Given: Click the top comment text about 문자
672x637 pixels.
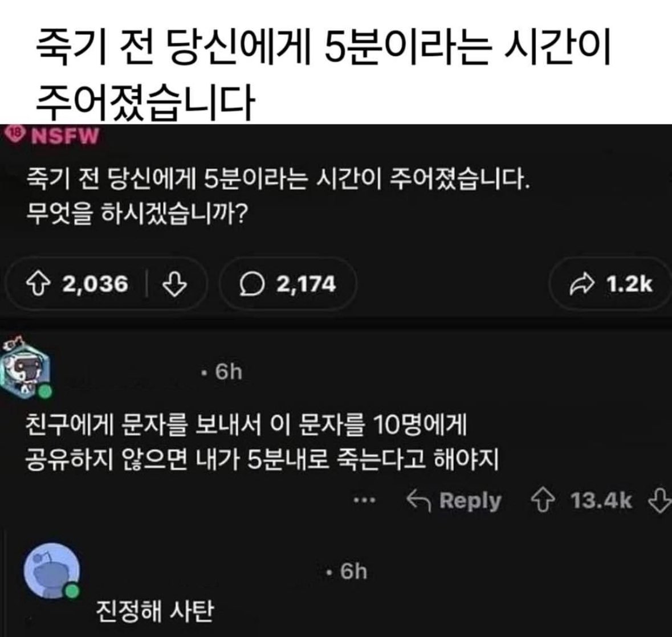Looking at the screenshot, I should (262, 442).
